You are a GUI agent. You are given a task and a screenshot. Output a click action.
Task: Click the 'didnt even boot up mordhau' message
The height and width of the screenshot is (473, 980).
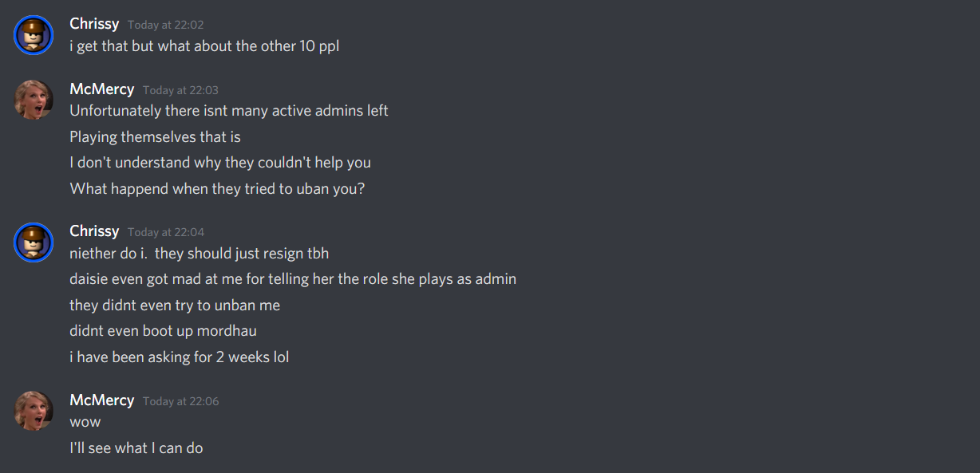[x=163, y=331]
